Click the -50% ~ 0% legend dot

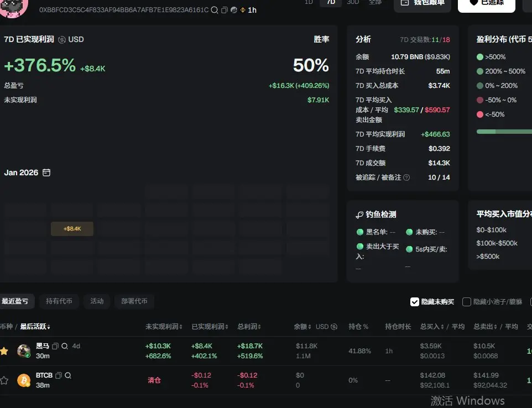[480, 100]
